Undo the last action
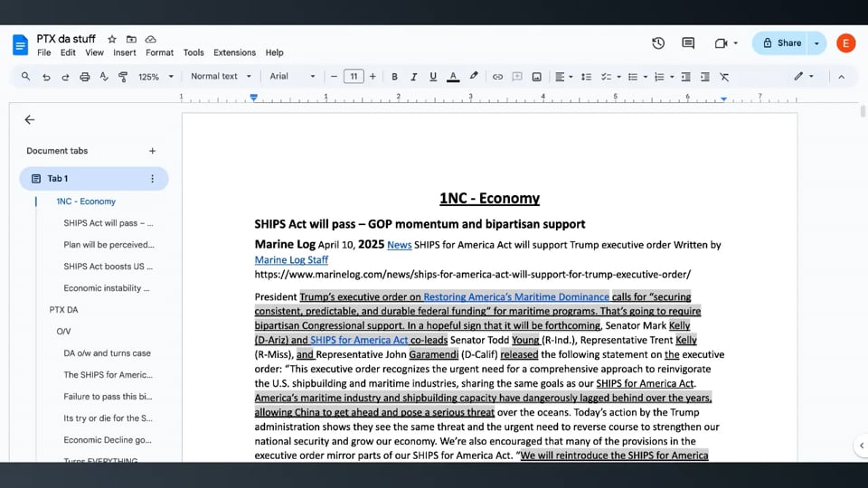This screenshot has width=868, height=488. pyautogui.click(x=46, y=77)
